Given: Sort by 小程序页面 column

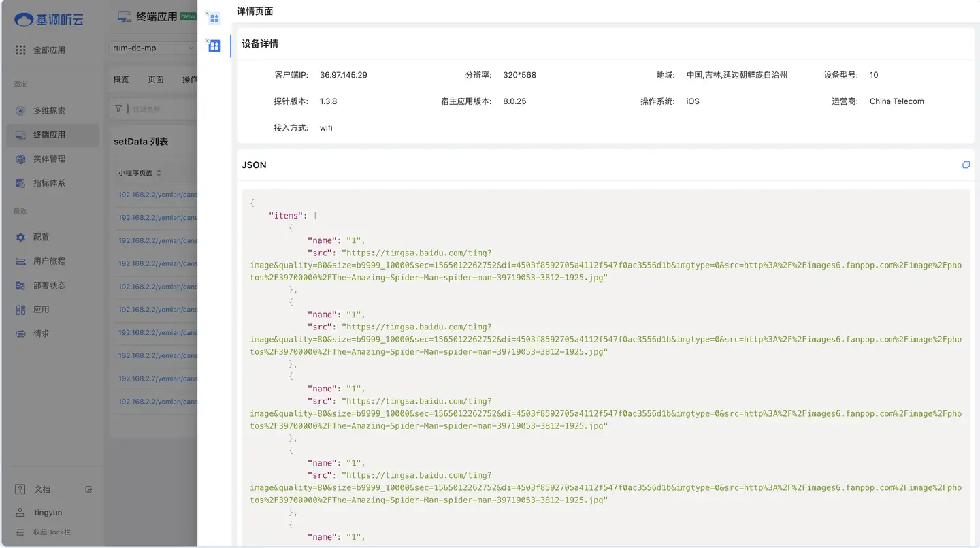Looking at the screenshot, I should point(159,173).
